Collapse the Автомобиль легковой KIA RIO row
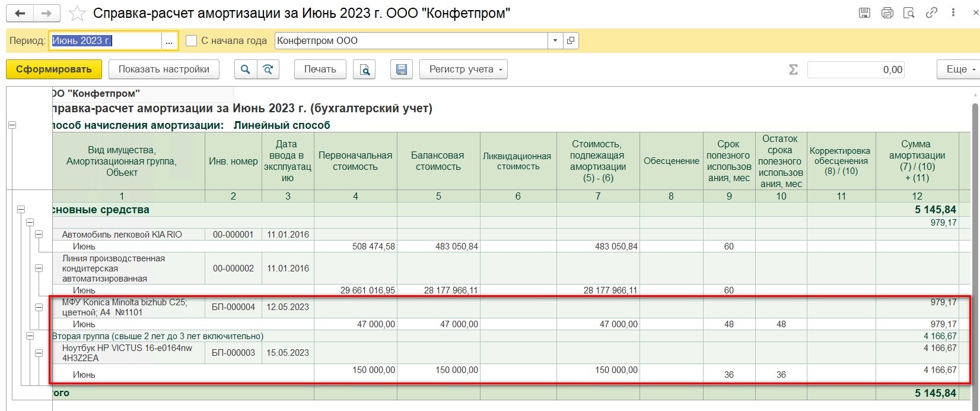Viewport: 980px width, 411px height. click(39, 235)
